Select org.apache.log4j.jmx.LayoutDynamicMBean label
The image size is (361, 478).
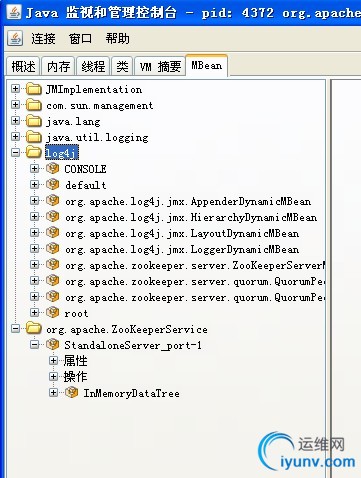point(182,233)
